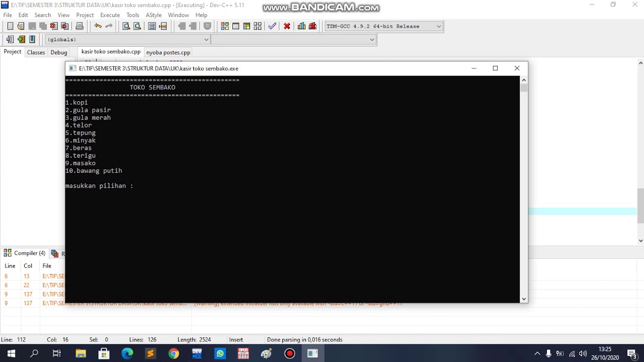644x362 pixels.
Task: Click the Open file toolbar icon
Action: coord(21,26)
